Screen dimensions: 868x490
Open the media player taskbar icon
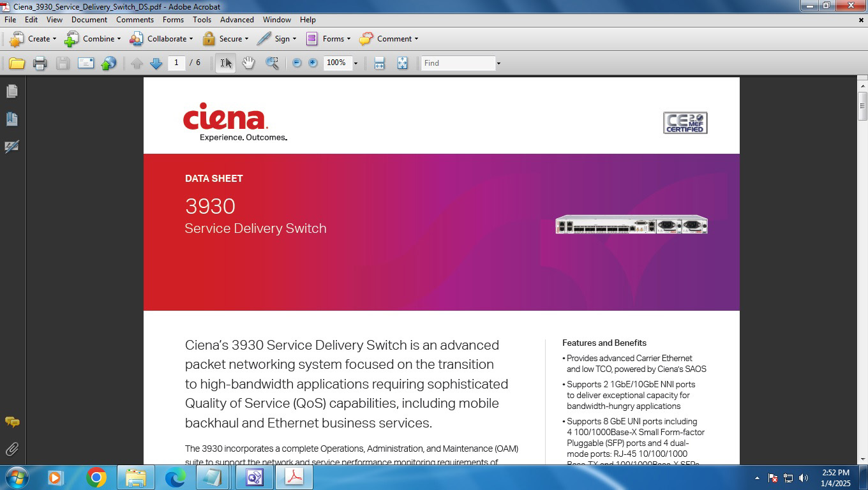click(55, 477)
